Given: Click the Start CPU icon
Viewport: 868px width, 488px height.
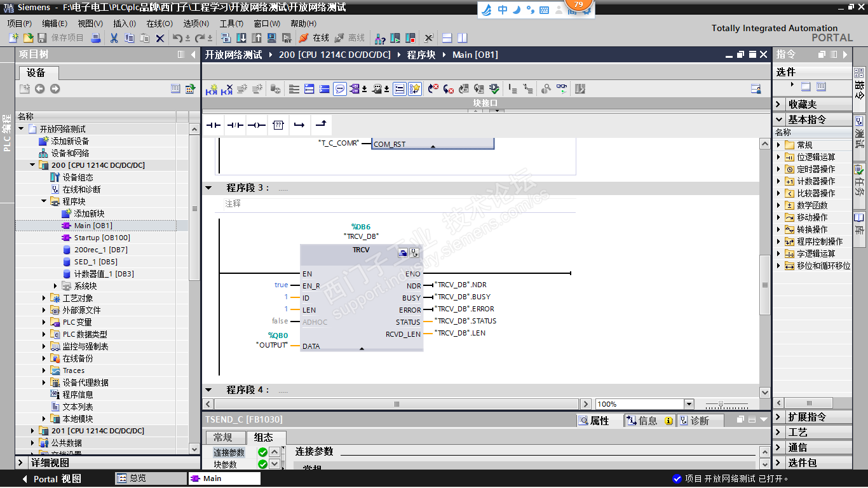Looking at the screenshot, I should point(395,38).
